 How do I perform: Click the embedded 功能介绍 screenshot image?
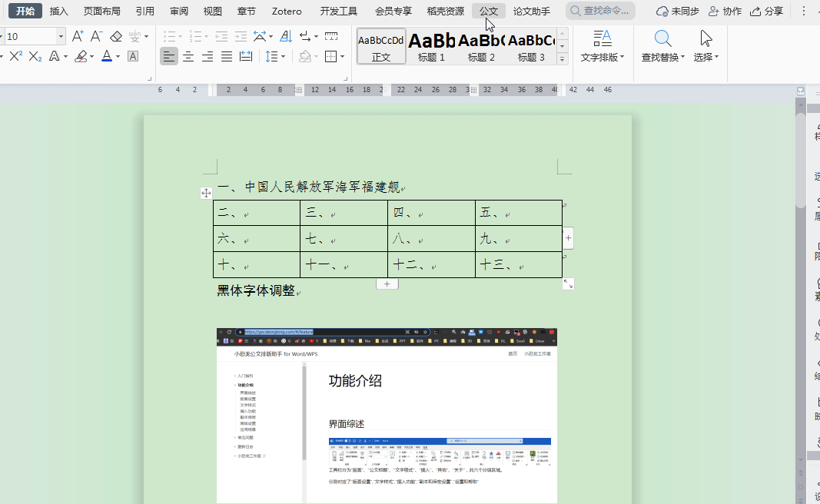[x=387, y=416]
